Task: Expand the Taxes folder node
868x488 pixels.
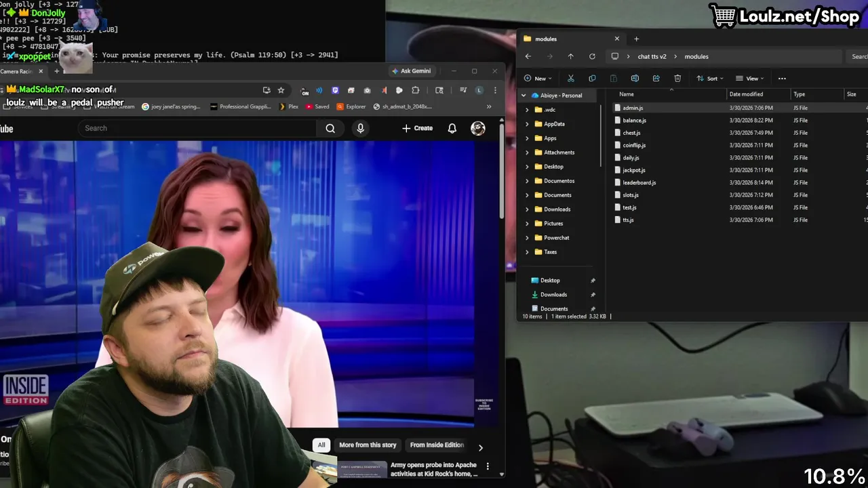Action: click(x=527, y=252)
